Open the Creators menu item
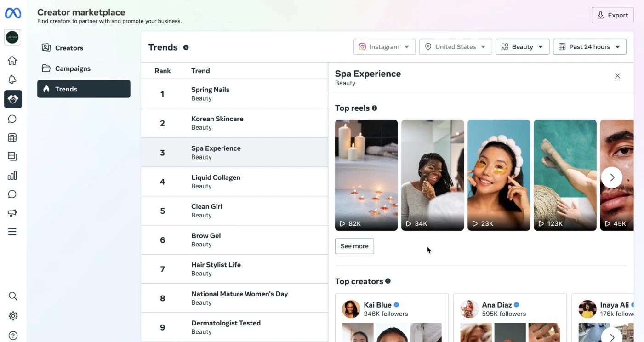Screen dimensions: 644x342 tap(84, 48)
